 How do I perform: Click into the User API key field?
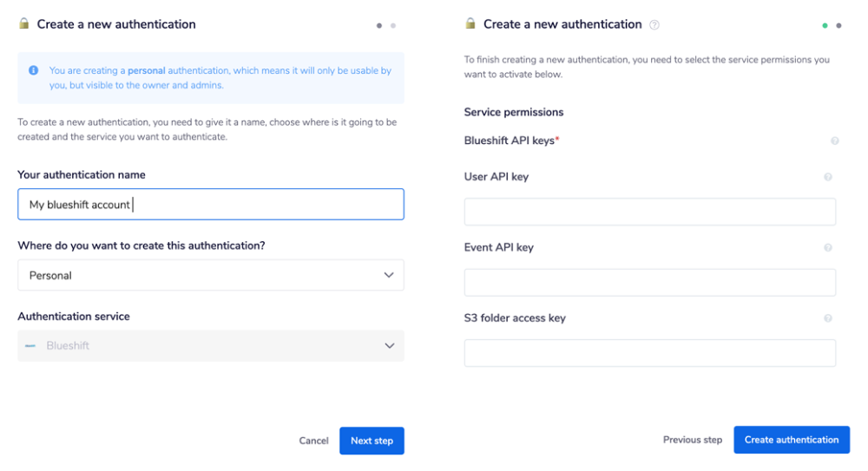(649, 212)
